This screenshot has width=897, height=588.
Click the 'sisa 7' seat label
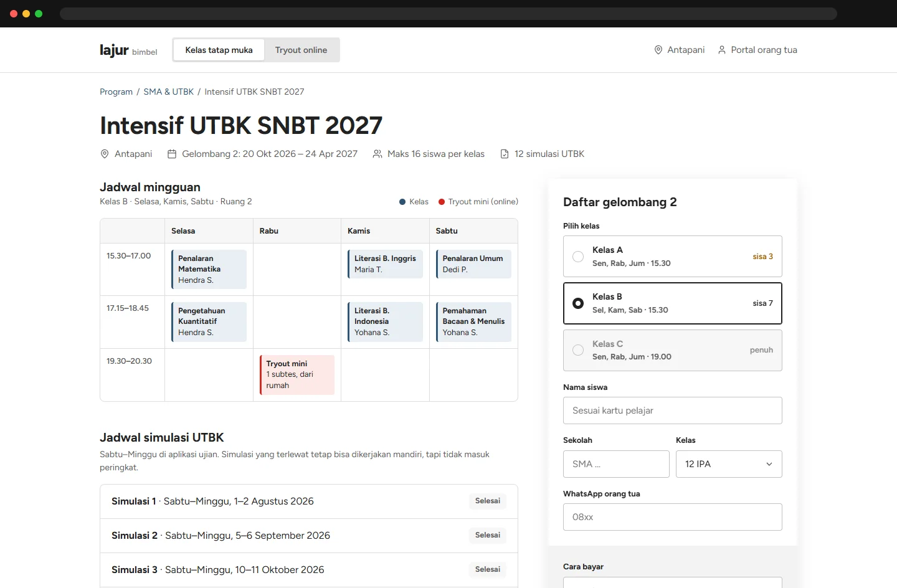(x=762, y=303)
